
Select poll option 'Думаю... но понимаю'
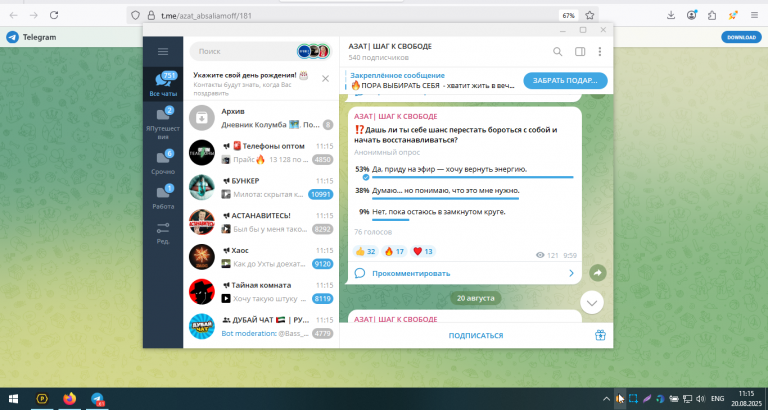click(463, 192)
